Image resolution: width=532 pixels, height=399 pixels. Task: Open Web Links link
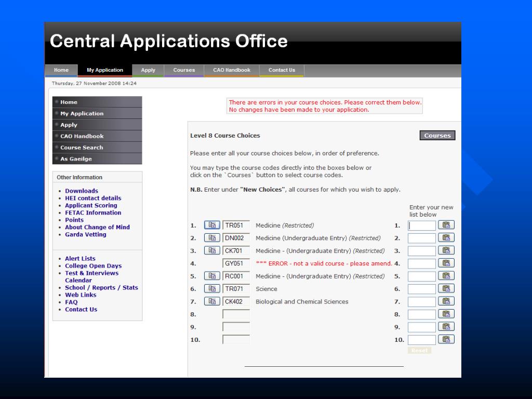(81, 295)
